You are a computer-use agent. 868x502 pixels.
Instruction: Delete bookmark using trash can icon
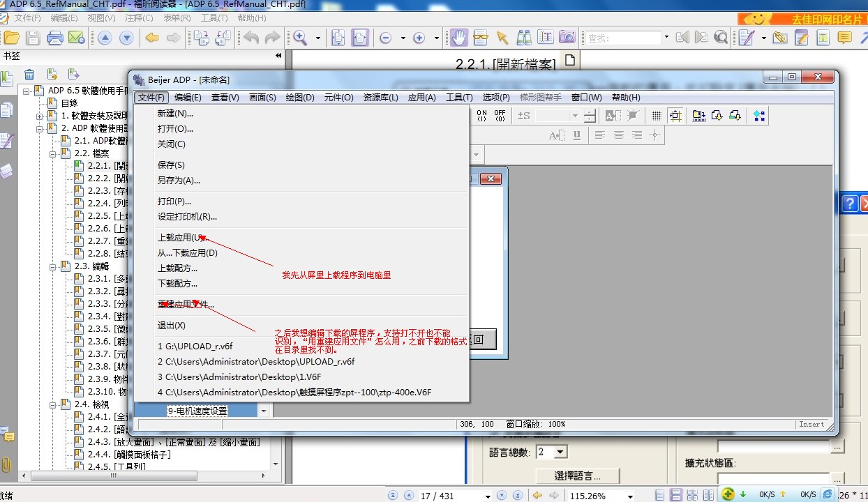point(29,75)
